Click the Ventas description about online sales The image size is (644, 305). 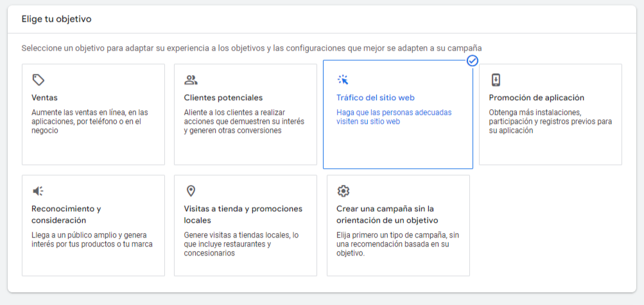[x=89, y=121]
